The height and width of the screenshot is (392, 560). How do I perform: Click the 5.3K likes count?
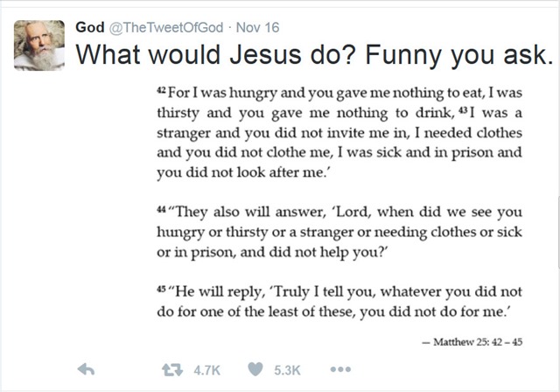(x=287, y=370)
